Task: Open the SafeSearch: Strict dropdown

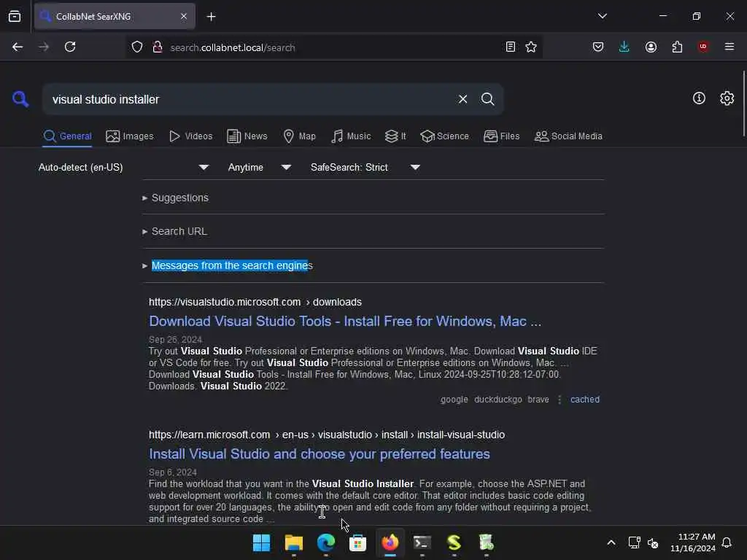Action: click(x=365, y=167)
